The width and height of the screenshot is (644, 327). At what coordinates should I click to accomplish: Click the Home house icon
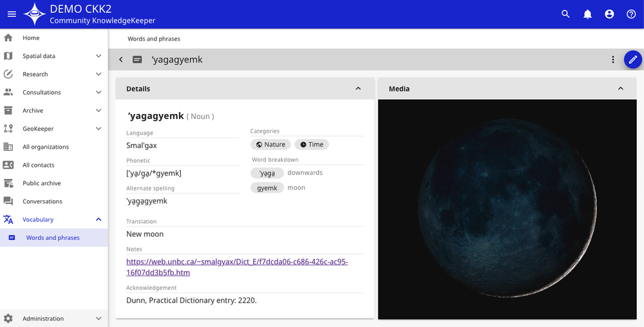[x=8, y=38]
